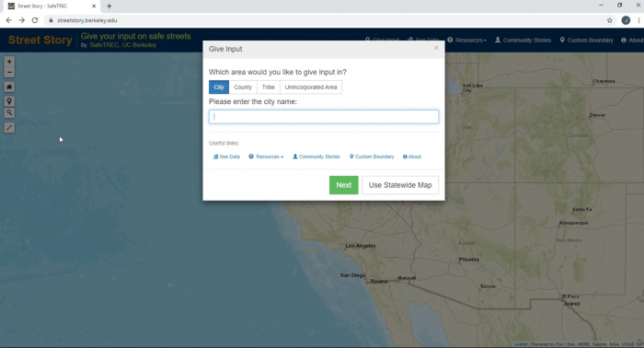This screenshot has height=348, width=644.
Task: Select the County area option
Action: pos(243,87)
